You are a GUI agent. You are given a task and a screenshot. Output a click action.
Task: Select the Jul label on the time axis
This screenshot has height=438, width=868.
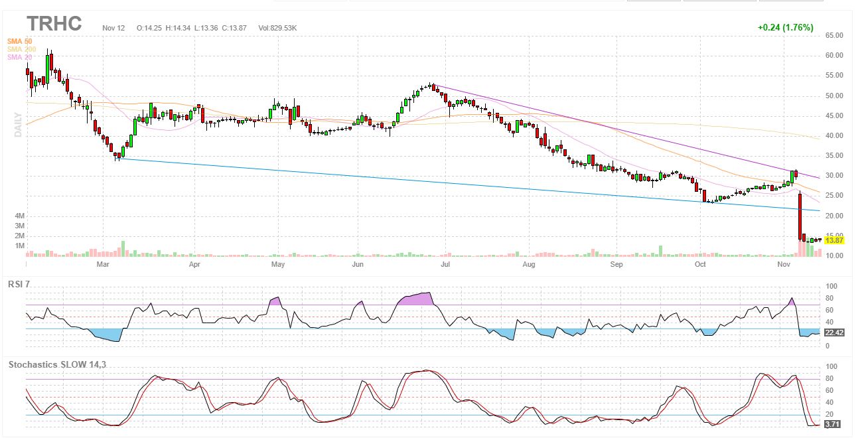pyautogui.click(x=445, y=265)
